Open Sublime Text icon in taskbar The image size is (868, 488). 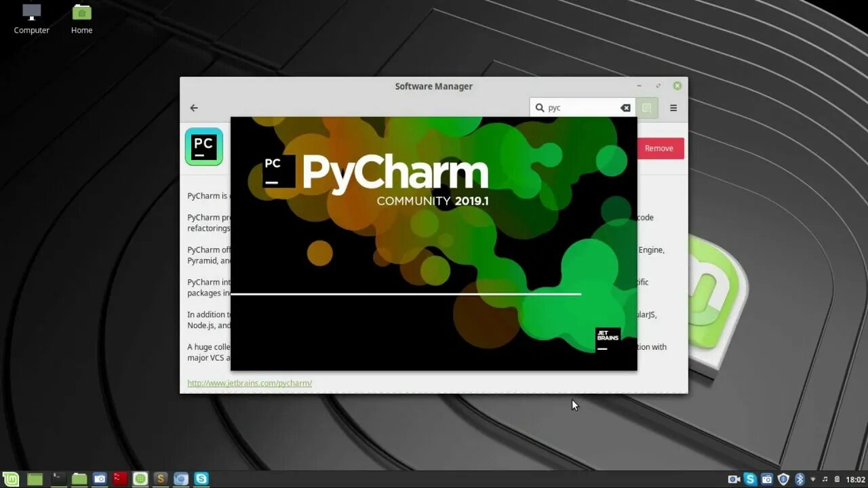click(161, 479)
